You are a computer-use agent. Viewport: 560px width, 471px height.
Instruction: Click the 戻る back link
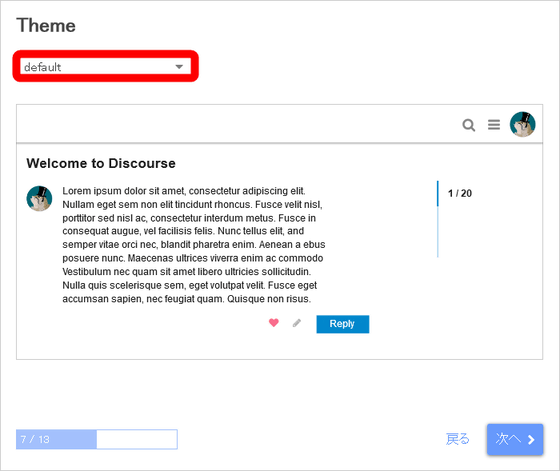tap(458, 439)
